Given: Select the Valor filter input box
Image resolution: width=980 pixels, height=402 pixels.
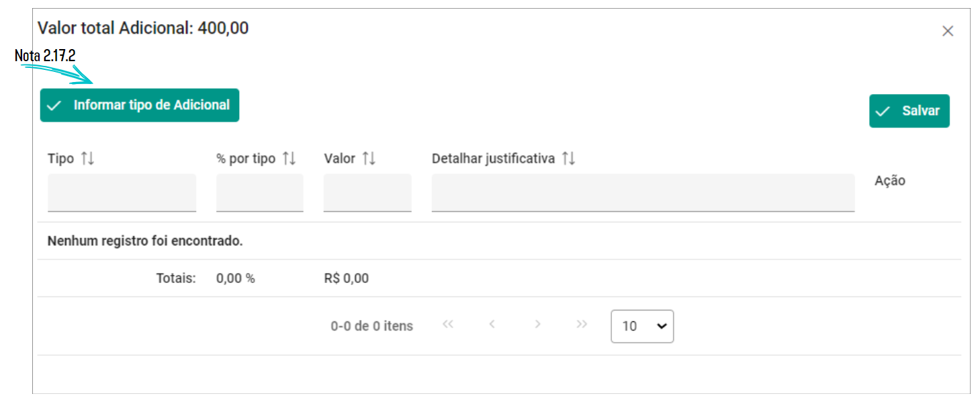Looking at the screenshot, I should 367,193.
